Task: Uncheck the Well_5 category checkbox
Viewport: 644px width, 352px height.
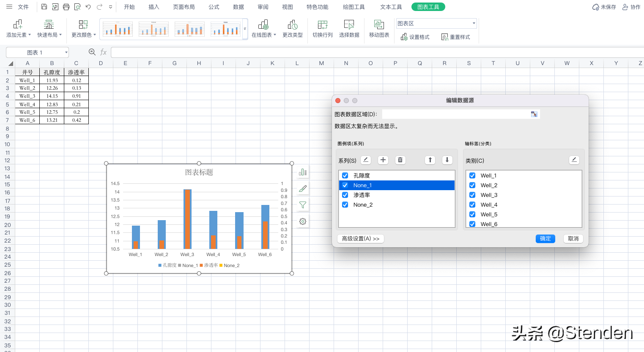Action: (x=472, y=214)
